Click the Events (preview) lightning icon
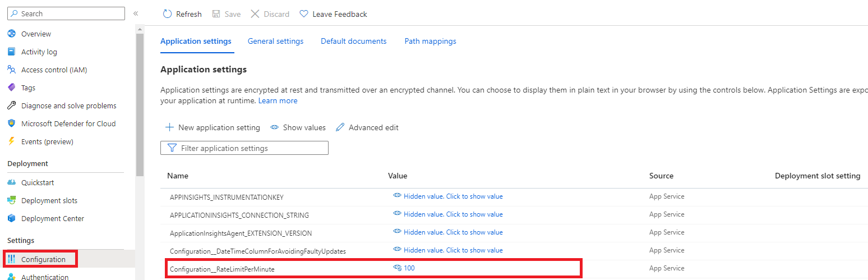The width and height of the screenshot is (868, 280). pos(11,141)
